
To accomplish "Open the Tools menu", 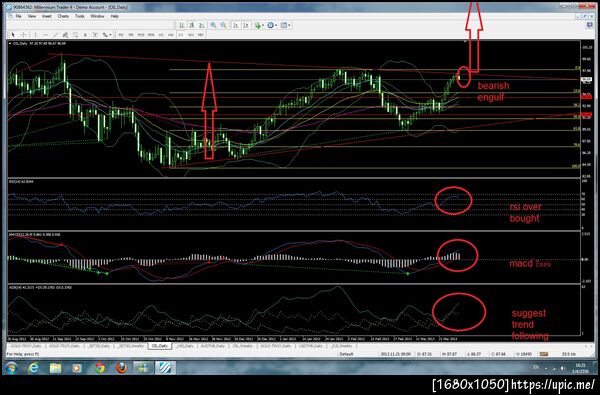I will tap(80, 16).
